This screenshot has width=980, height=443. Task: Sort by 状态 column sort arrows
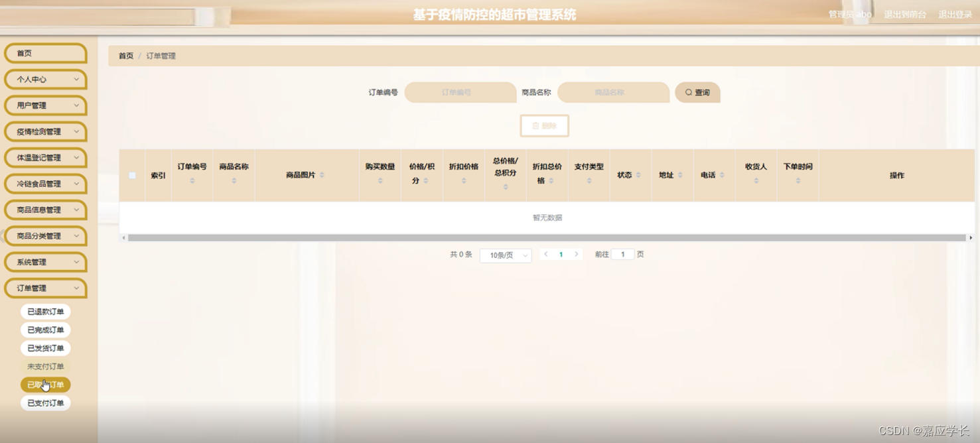tap(638, 175)
